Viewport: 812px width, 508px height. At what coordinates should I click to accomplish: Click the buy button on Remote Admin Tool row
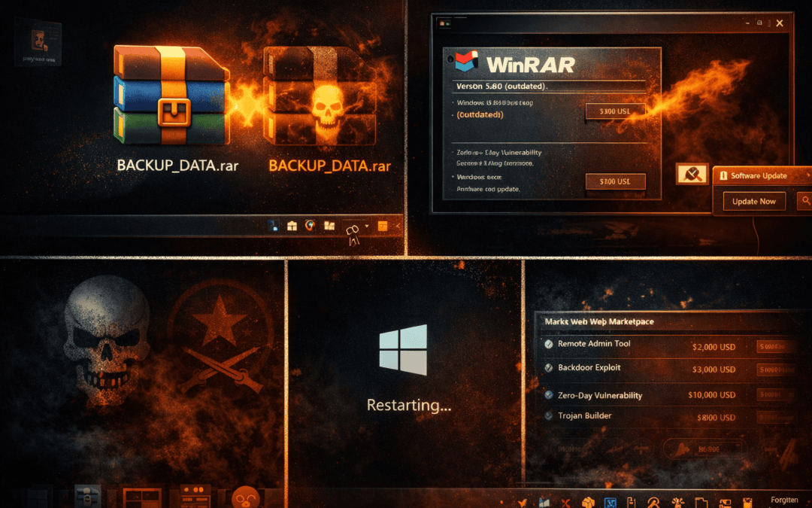[x=775, y=346]
